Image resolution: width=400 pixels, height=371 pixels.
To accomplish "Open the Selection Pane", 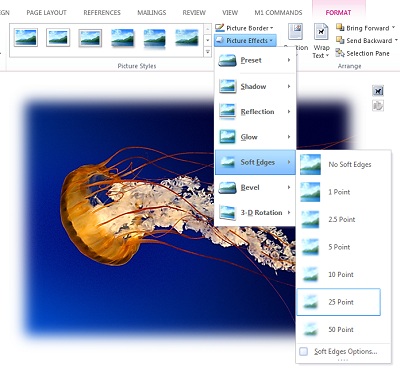I will [362, 53].
